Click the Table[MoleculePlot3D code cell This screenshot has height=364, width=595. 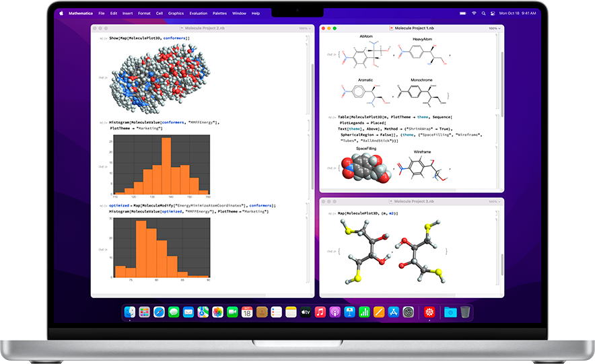(x=410, y=129)
